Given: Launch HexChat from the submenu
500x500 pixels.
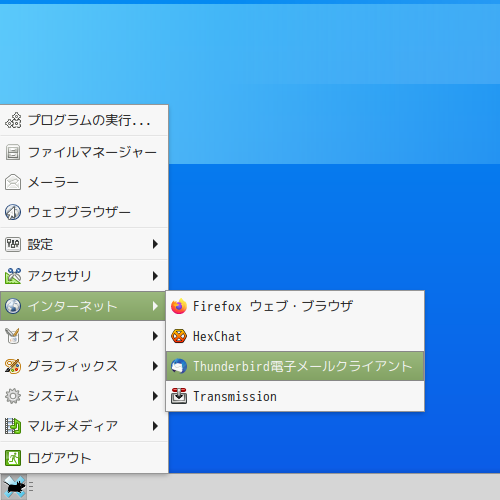Looking at the screenshot, I should [295, 336].
